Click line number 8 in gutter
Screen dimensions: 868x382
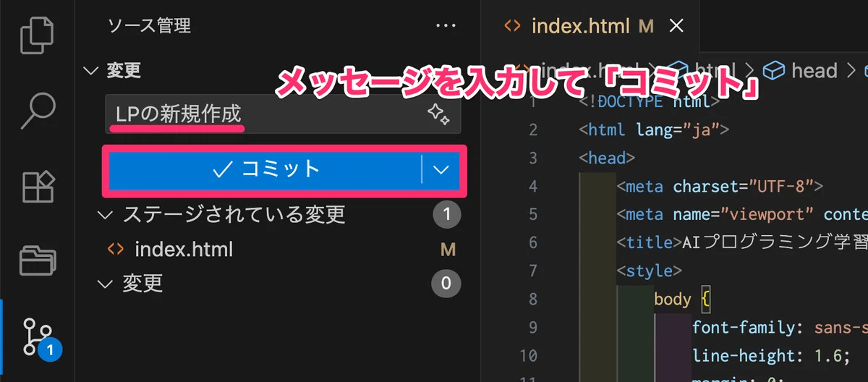tap(533, 299)
